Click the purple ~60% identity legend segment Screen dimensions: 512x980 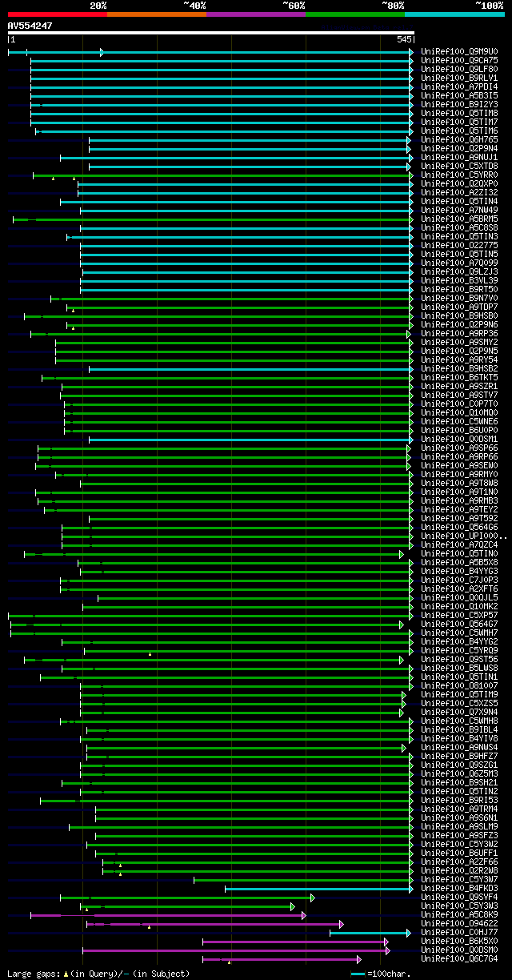click(255, 14)
